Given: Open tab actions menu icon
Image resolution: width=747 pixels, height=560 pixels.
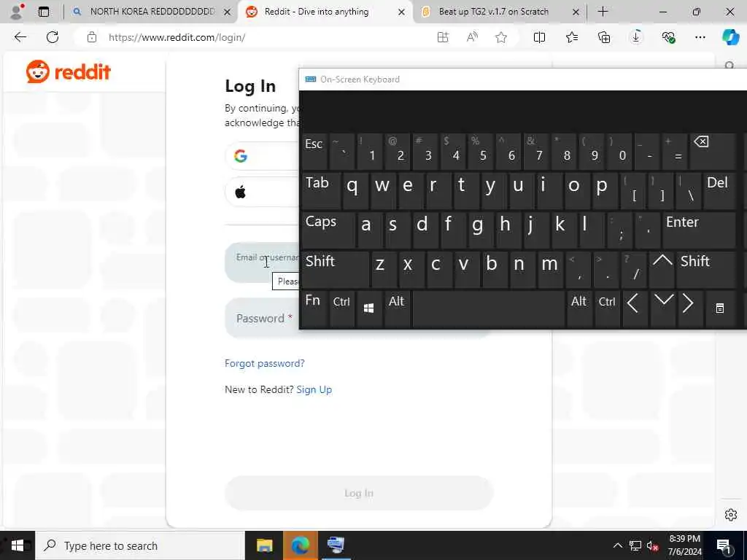Looking at the screenshot, I should (44, 12).
